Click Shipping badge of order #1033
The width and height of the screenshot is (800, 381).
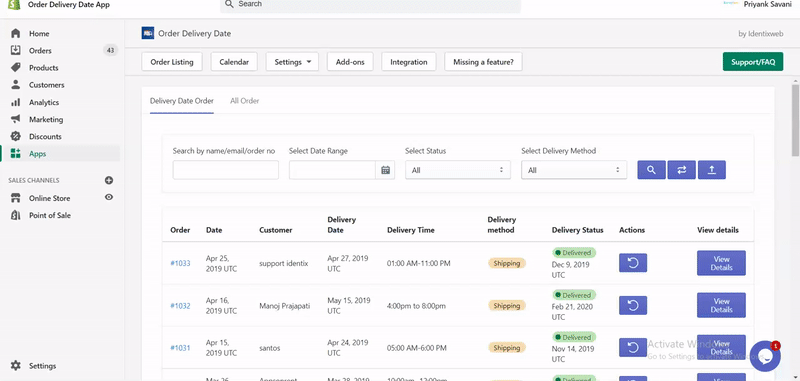coord(507,263)
